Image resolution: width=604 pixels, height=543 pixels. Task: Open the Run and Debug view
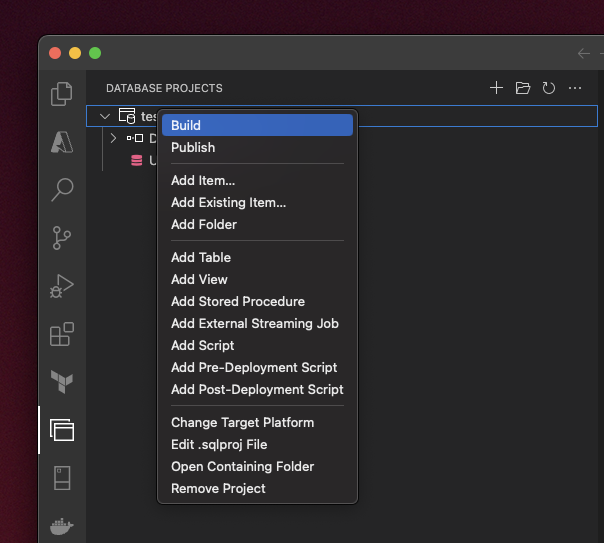pos(62,286)
